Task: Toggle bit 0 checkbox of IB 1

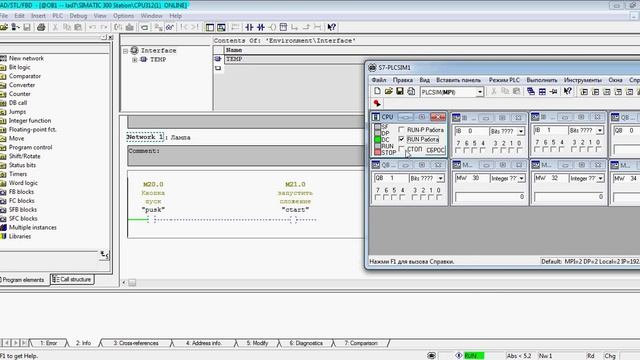Action: pos(598,149)
